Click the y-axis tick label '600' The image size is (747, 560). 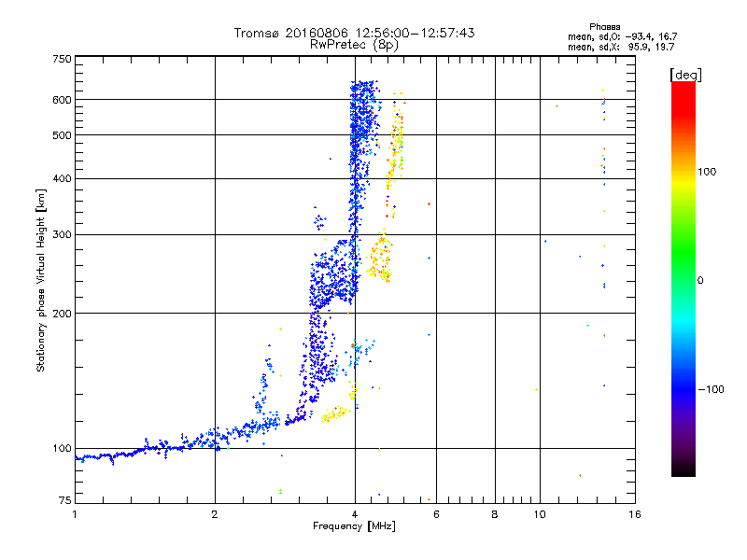pyautogui.click(x=62, y=100)
